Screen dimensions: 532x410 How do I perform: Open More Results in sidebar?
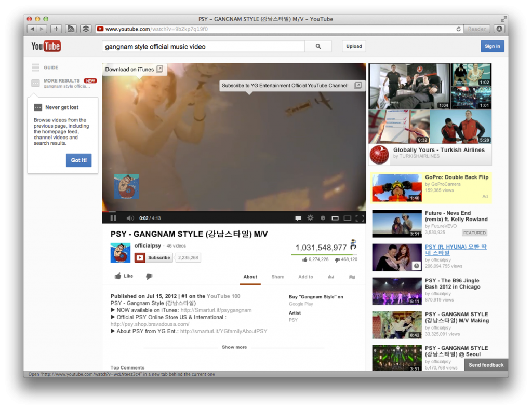point(64,83)
